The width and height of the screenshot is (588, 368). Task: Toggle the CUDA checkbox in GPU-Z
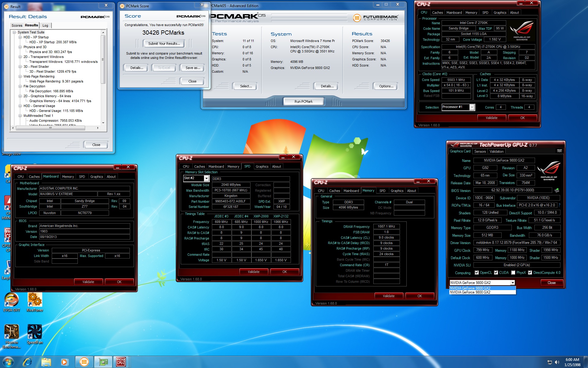tap(496, 273)
